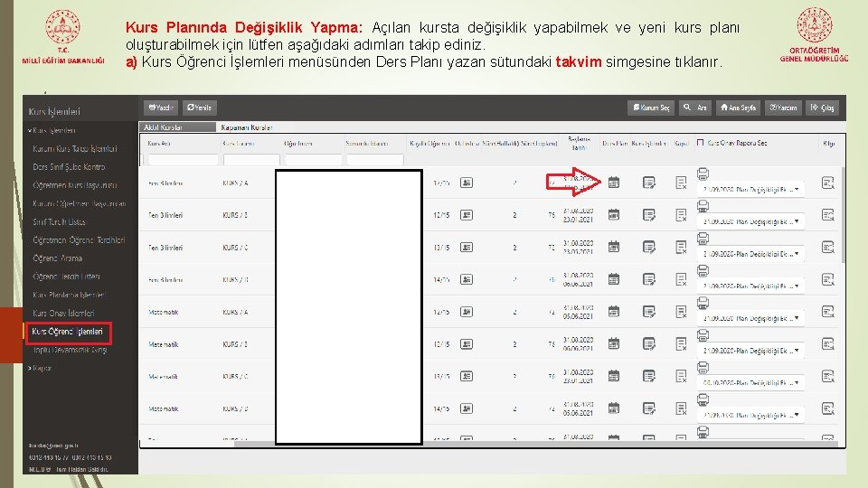Go to Ana Sayfa
868x488 pixels.
pos(738,108)
